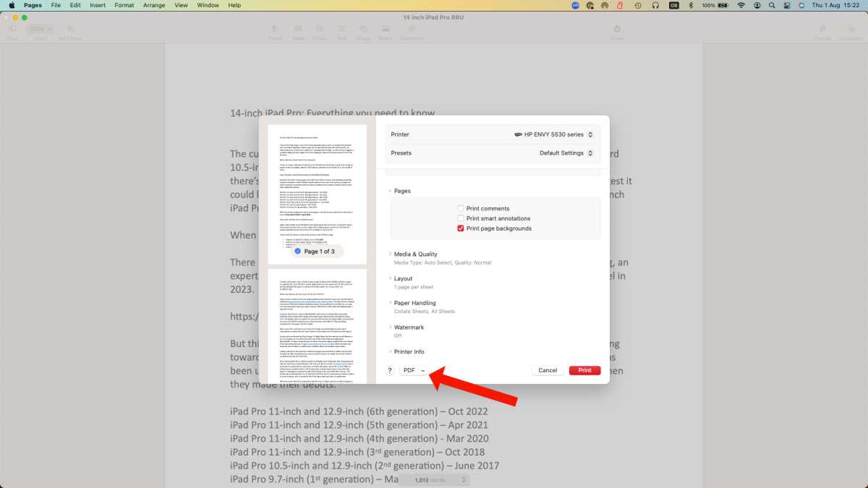
Task: Click the GB input source icon
Action: point(674,5)
